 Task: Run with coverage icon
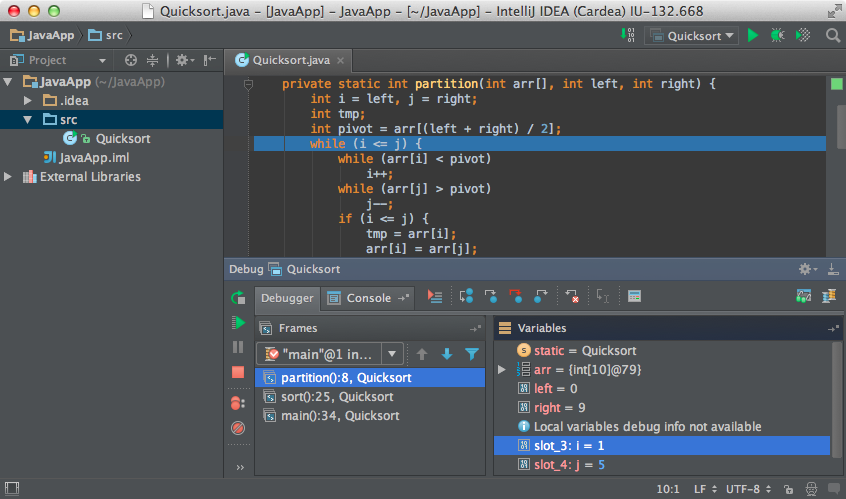803,36
